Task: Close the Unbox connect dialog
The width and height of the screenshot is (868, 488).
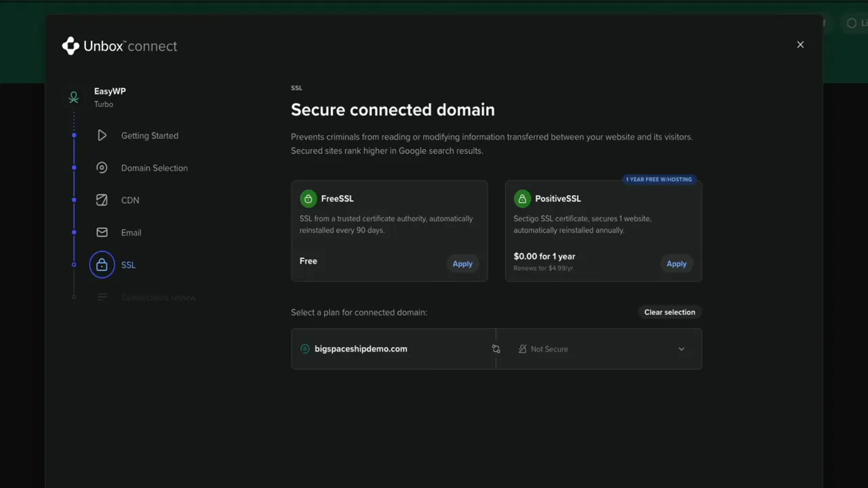Action: (x=800, y=45)
